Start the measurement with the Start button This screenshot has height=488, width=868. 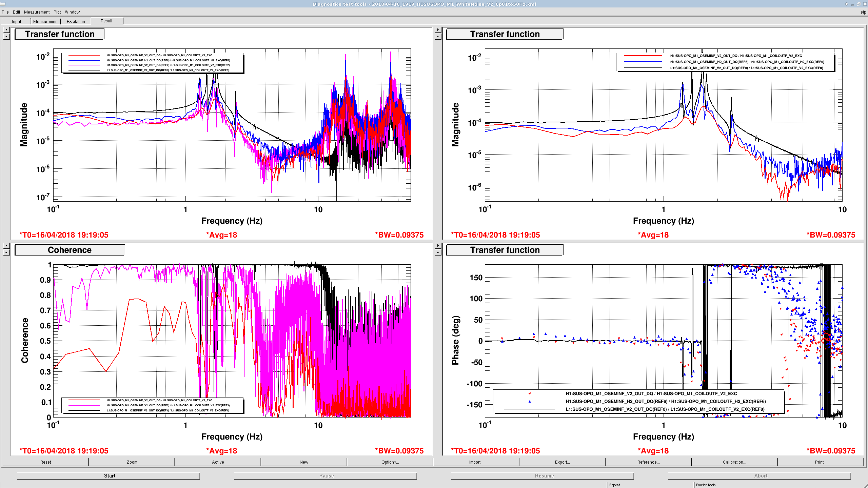pyautogui.click(x=108, y=476)
